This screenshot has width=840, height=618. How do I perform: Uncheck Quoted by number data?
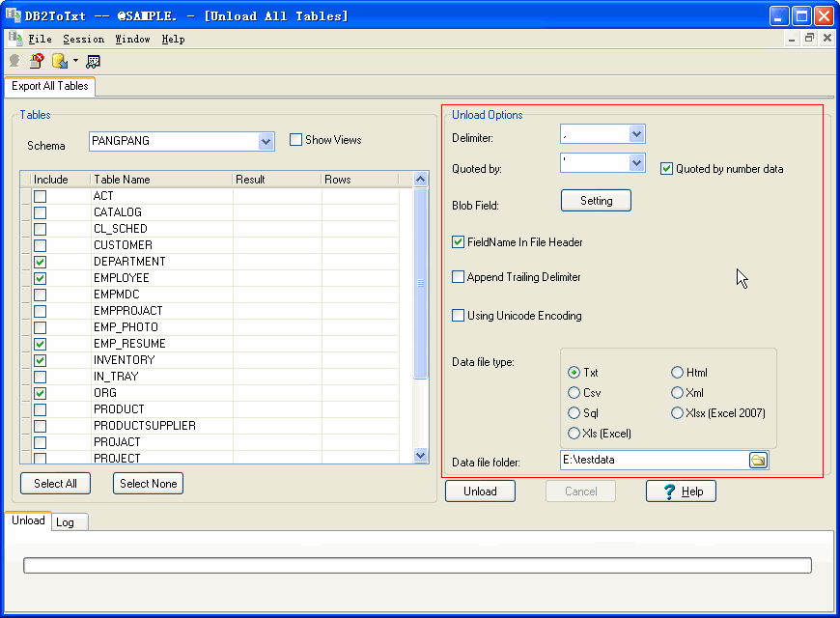pos(666,169)
